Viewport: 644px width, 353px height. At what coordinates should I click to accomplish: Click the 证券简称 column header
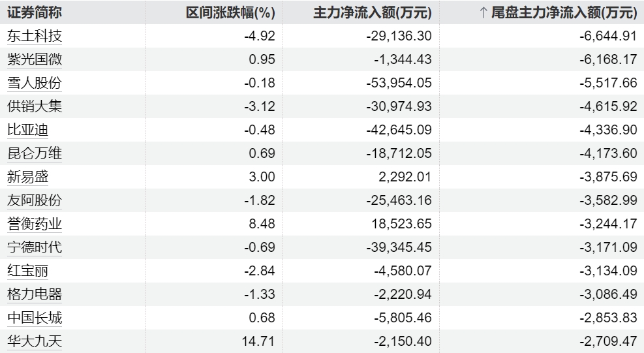(x=34, y=12)
